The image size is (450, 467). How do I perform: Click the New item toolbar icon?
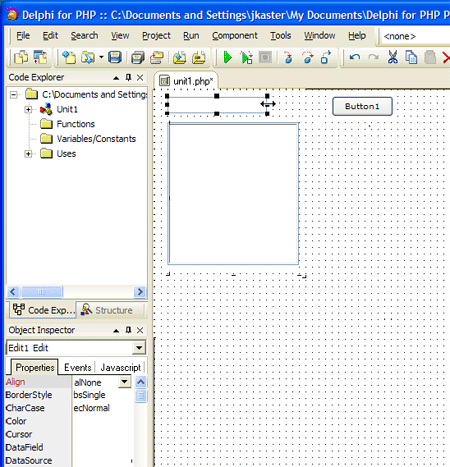[x=69, y=58]
